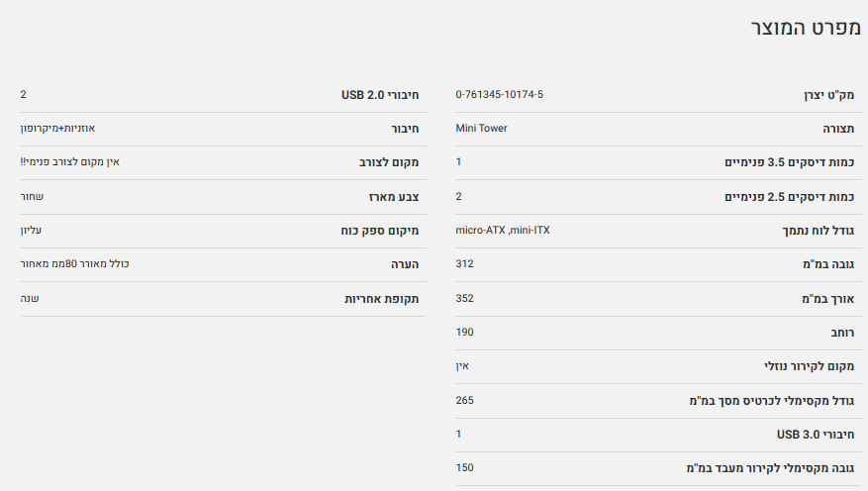
Task: Select the חיבורי USB 3.0 label
Action: 817,435
